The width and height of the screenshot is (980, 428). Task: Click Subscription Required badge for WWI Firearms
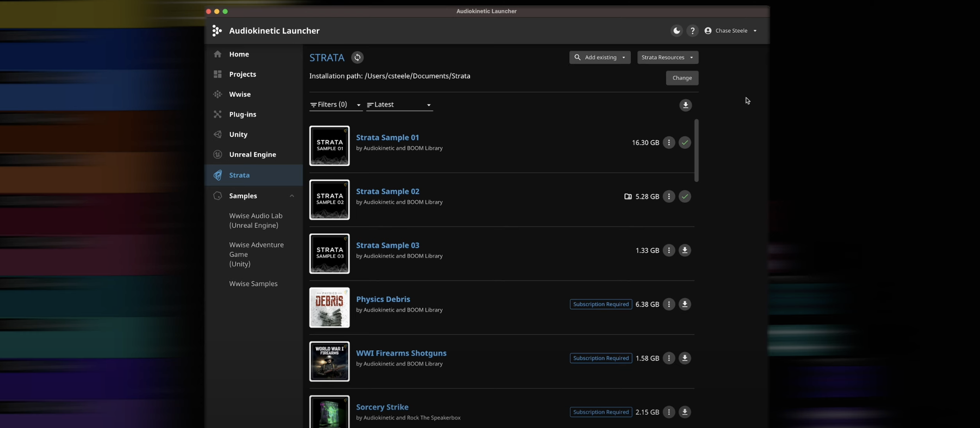601,358
